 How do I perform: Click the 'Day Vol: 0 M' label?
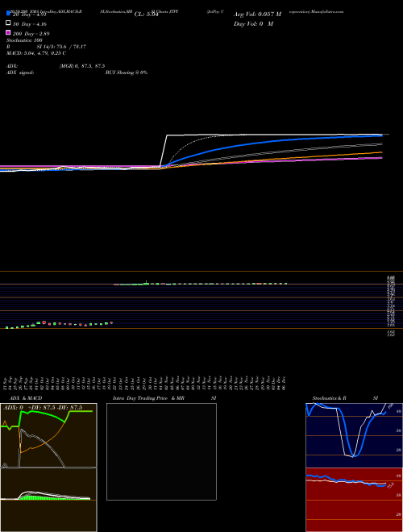[253, 23]
